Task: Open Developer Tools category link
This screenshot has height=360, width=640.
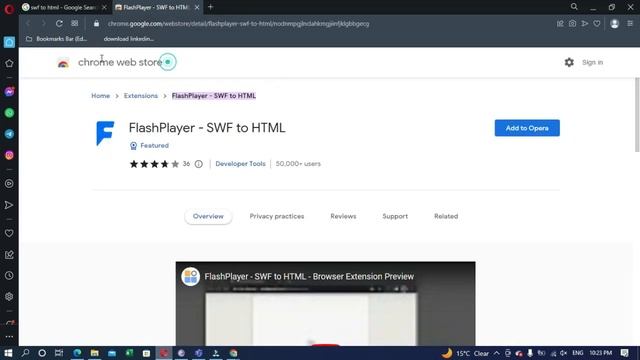Action: point(240,164)
